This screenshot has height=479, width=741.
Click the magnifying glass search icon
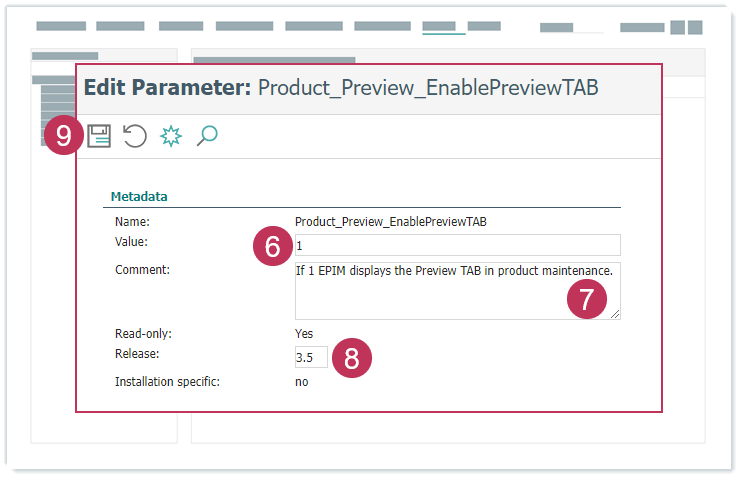(207, 136)
